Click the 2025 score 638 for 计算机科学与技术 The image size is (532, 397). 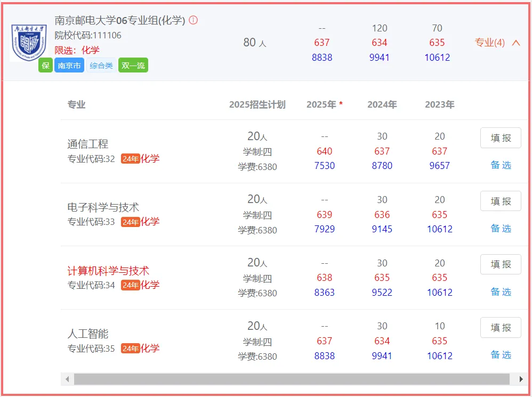pos(324,278)
